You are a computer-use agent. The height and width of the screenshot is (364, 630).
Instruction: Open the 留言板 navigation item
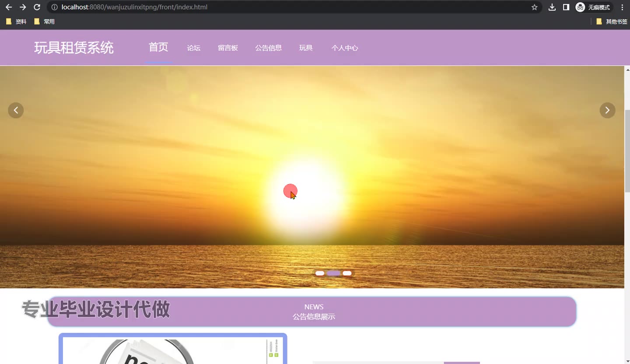tap(228, 48)
